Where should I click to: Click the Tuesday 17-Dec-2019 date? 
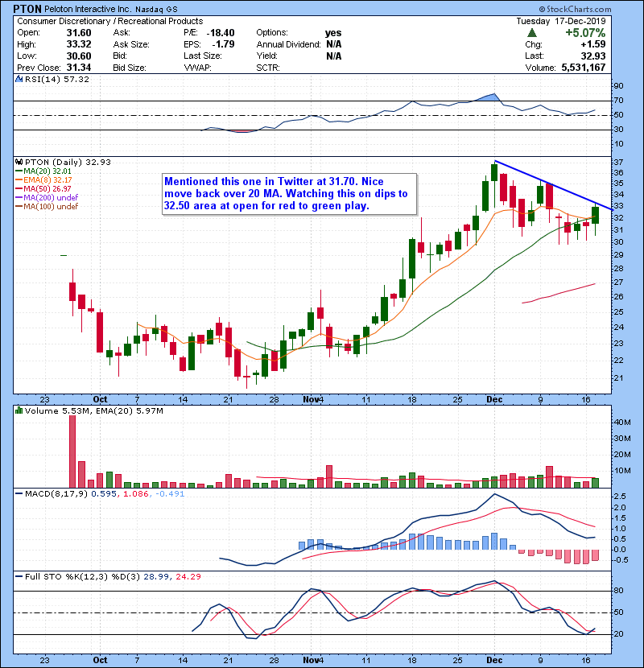(x=561, y=21)
